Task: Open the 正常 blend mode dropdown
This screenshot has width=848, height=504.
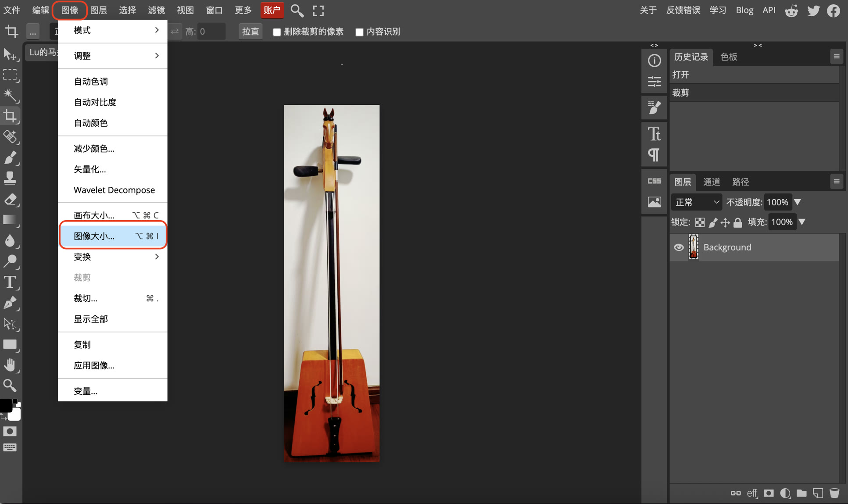Action: pyautogui.click(x=696, y=202)
